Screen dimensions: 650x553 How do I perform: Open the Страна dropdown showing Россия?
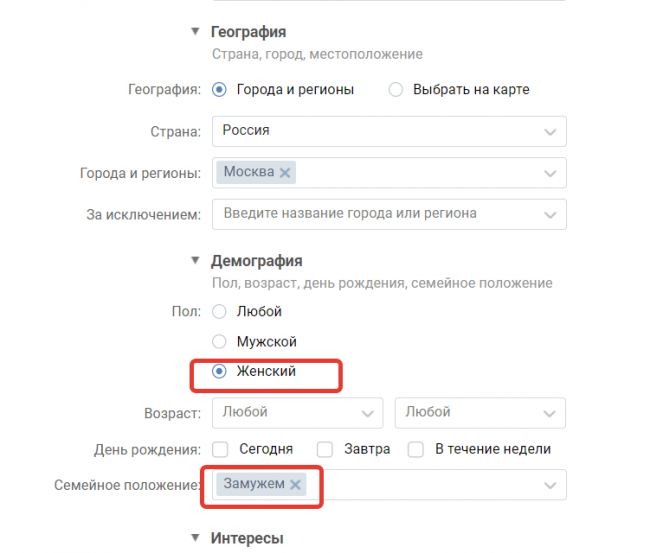[389, 131]
